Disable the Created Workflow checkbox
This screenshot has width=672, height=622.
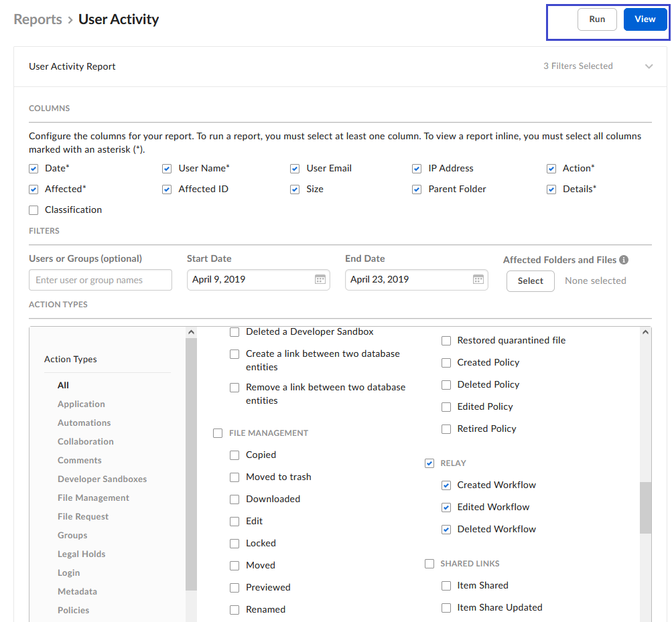(x=446, y=485)
